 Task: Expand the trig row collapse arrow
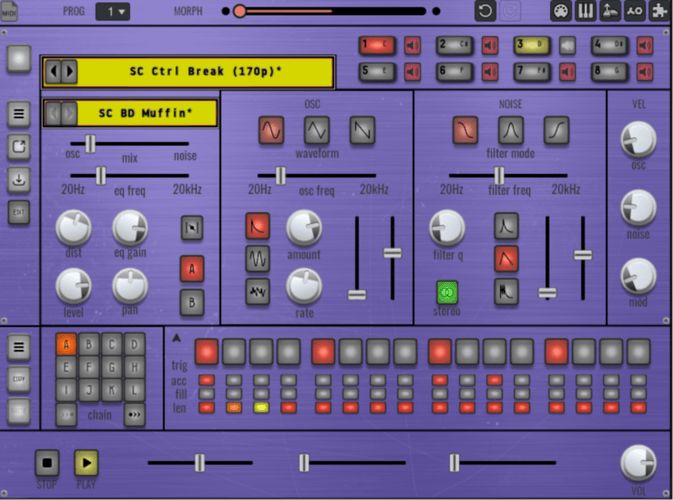[x=176, y=338]
